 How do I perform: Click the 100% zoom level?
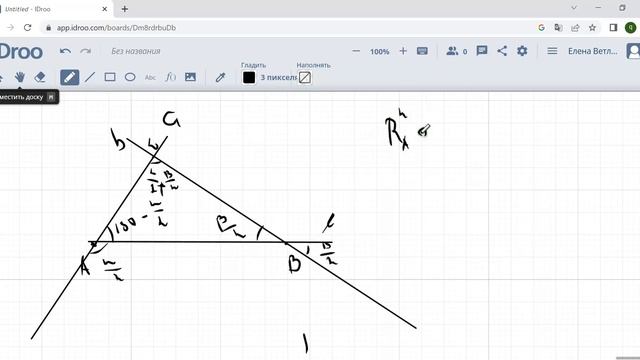[380, 51]
